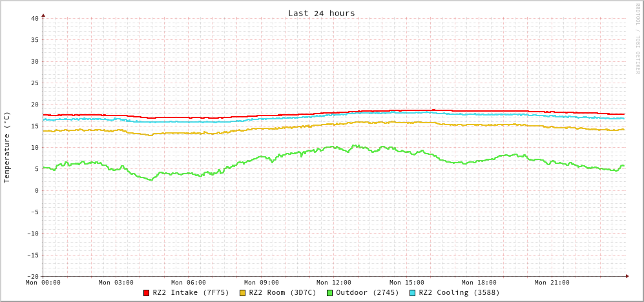Click the -20 value on temperature axis
Screen dimensions: 644x302
32,276
